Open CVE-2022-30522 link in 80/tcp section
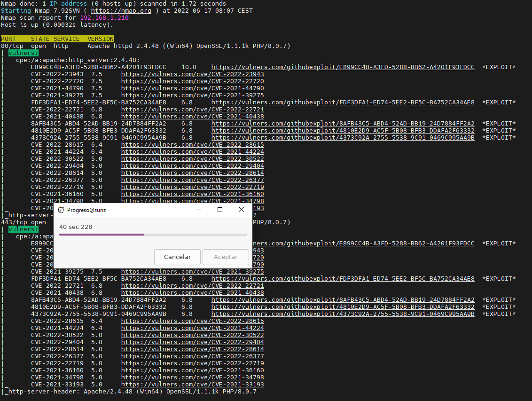Screen dimensions: 532x401 tap(193, 159)
